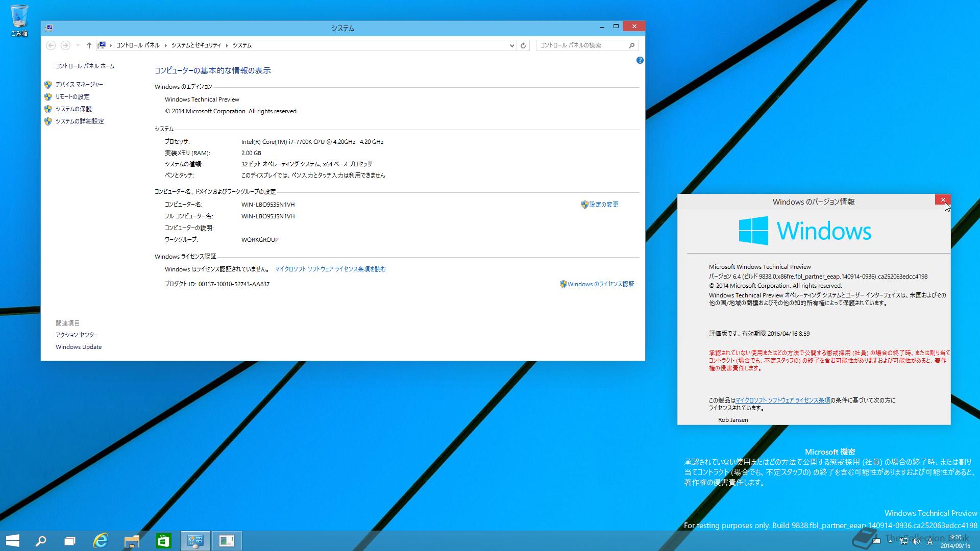Minimize the システム window

point(602,27)
